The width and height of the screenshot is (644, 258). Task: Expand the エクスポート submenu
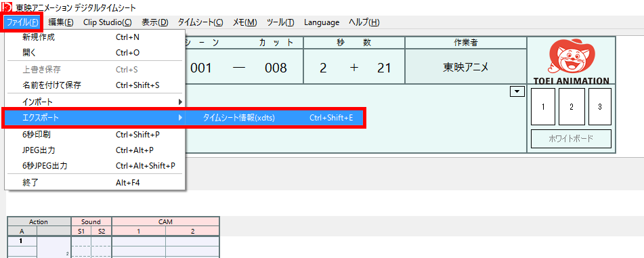click(95, 118)
